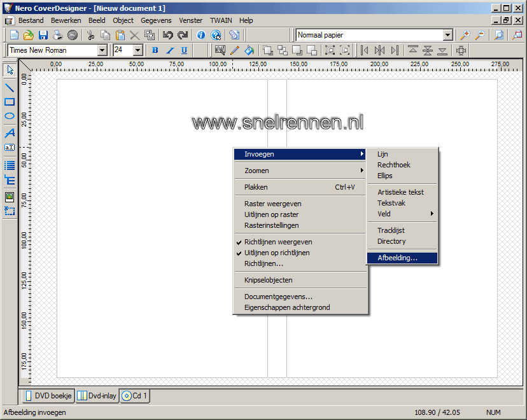Switch to the Dvd-inlay tab

(x=97, y=396)
